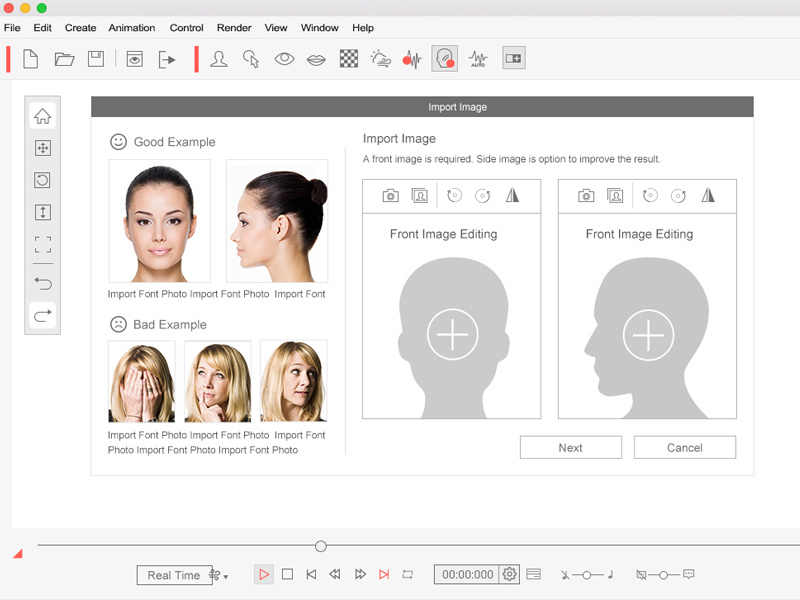Undo the last action
This screenshot has width=800, height=600.
(x=42, y=283)
